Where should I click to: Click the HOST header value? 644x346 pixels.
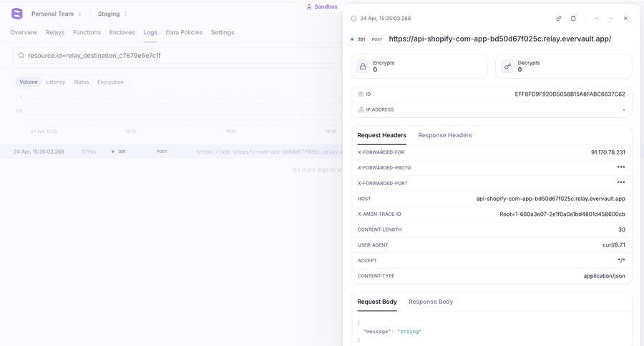coord(551,199)
